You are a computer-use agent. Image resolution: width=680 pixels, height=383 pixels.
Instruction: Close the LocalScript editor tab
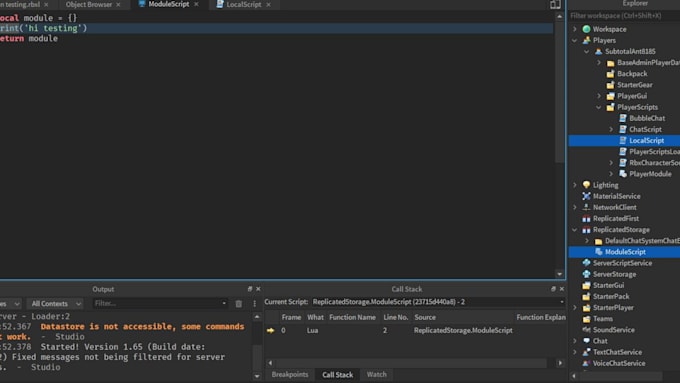pos(268,4)
